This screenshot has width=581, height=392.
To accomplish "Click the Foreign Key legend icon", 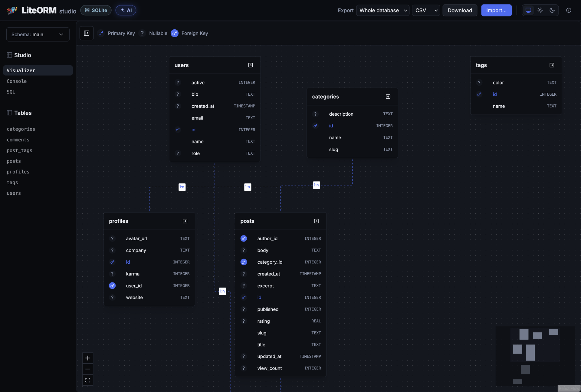I will (175, 33).
